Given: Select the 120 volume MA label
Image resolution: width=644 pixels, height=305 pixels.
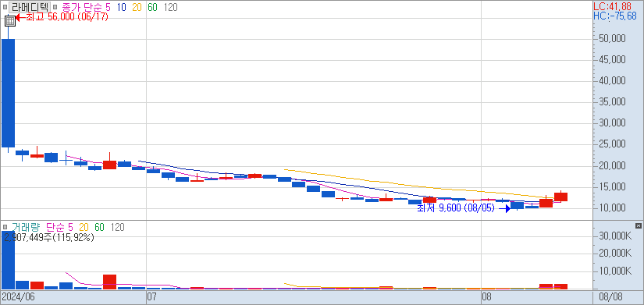Looking at the screenshot, I should [117, 227].
